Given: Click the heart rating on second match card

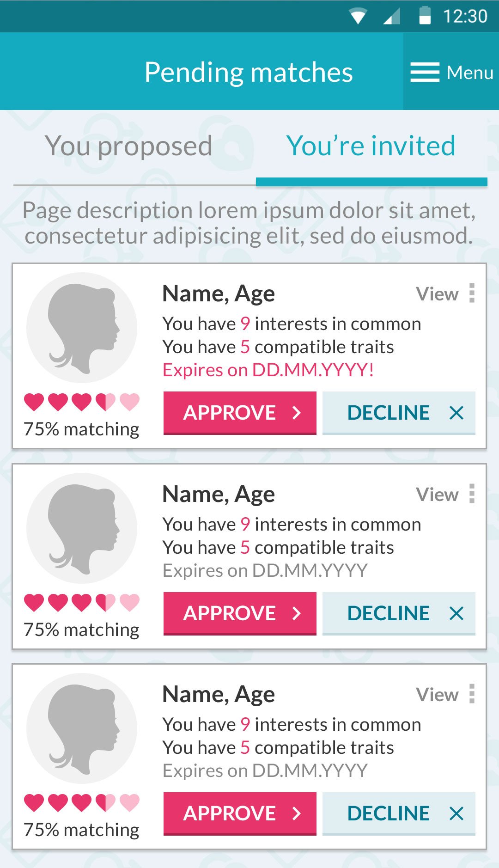Looking at the screenshot, I should pos(82,603).
